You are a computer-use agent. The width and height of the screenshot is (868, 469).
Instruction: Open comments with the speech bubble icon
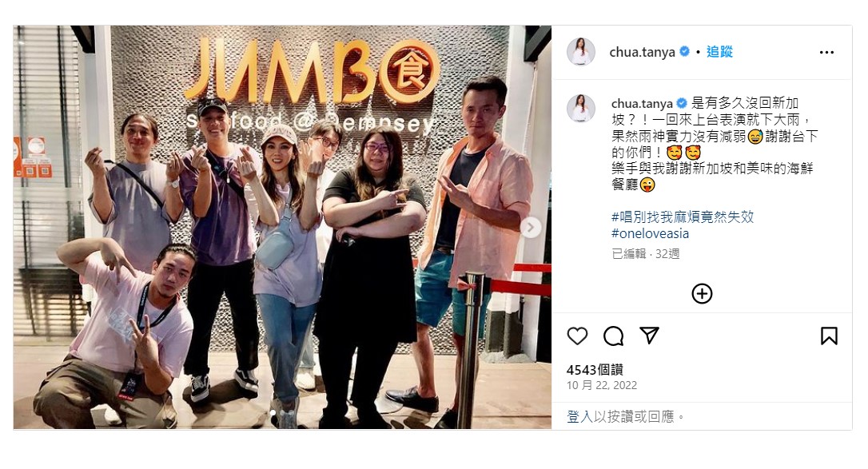click(x=613, y=336)
